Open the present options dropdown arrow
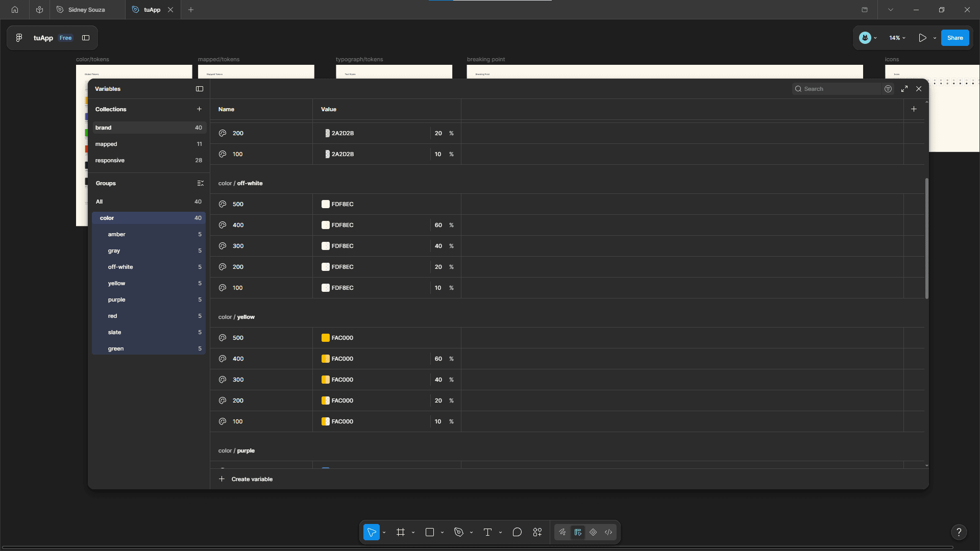 [935, 38]
